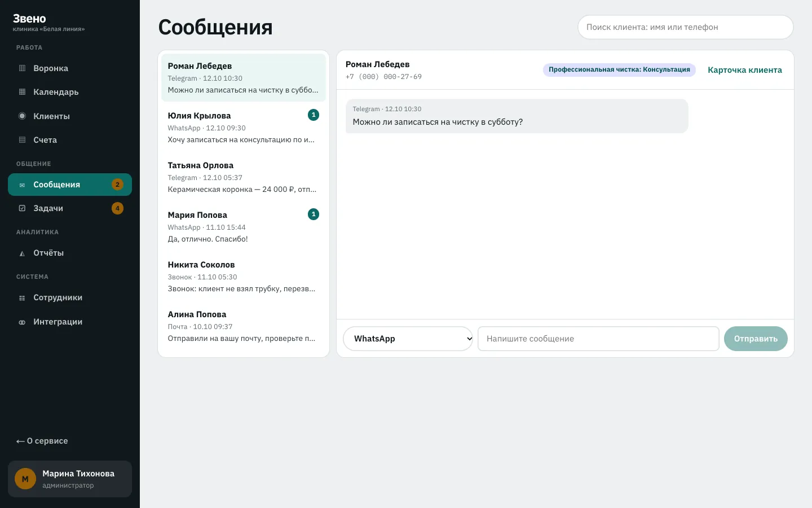Open the Воронка section
This screenshot has width=812, height=508.
point(70,68)
